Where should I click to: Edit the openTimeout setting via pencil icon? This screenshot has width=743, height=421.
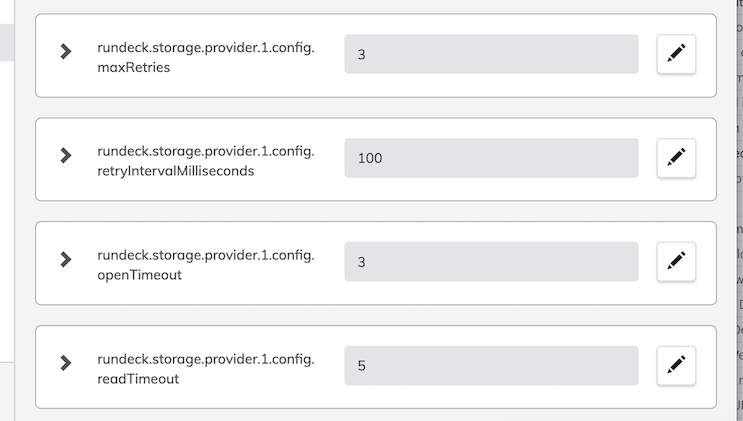click(x=676, y=261)
